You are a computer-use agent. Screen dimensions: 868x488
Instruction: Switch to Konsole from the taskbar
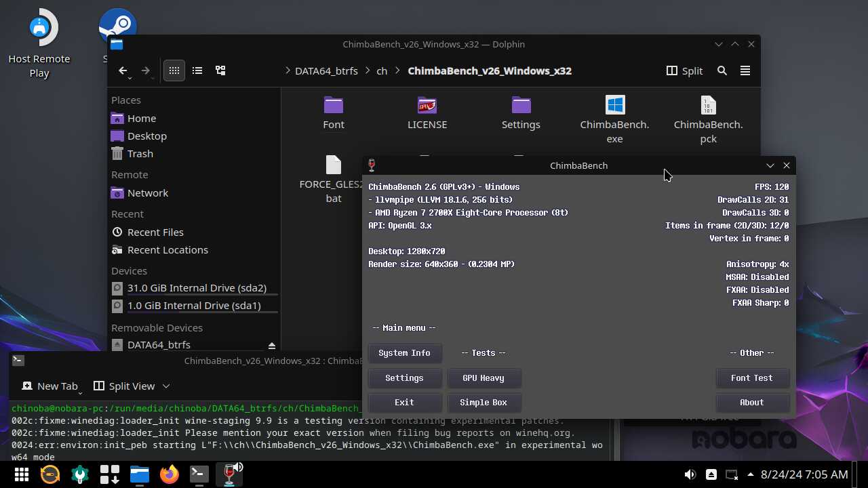tap(199, 474)
